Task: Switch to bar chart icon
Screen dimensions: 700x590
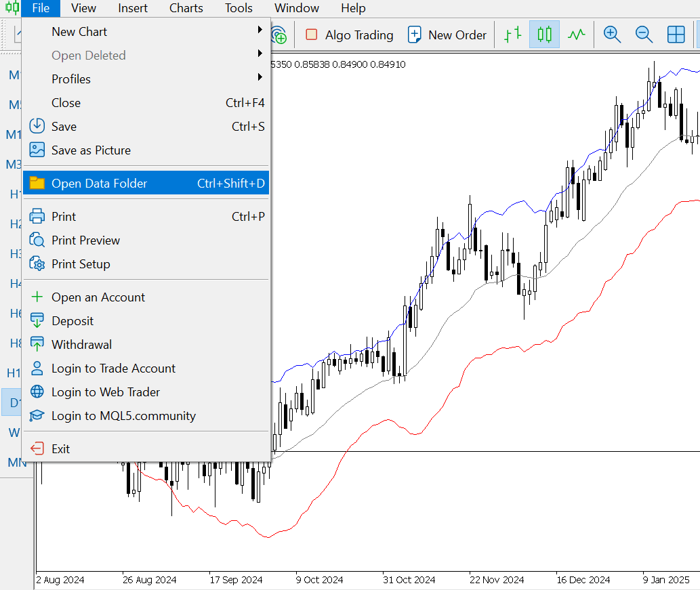Action: [512, 35]
